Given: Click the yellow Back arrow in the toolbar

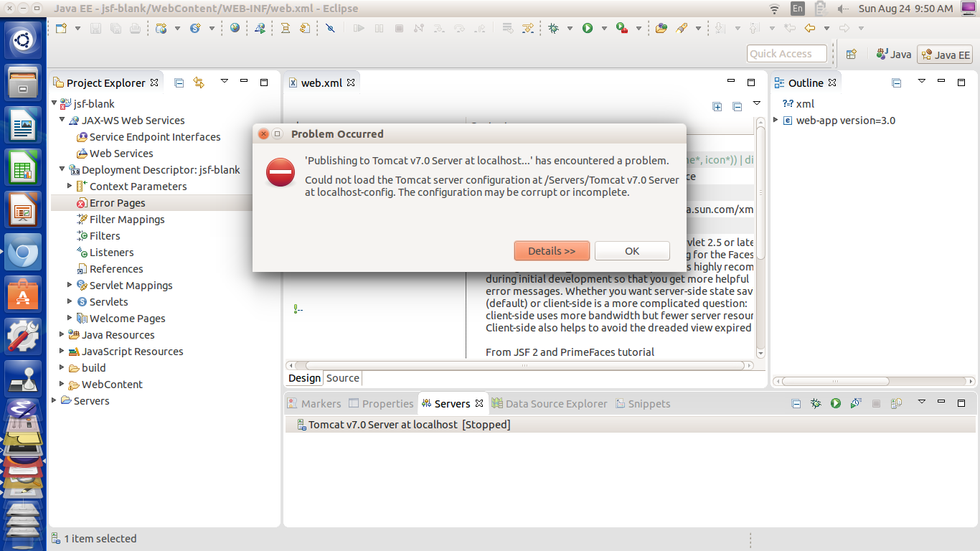Looking at the screenshot, I should [x=810, y=28].
